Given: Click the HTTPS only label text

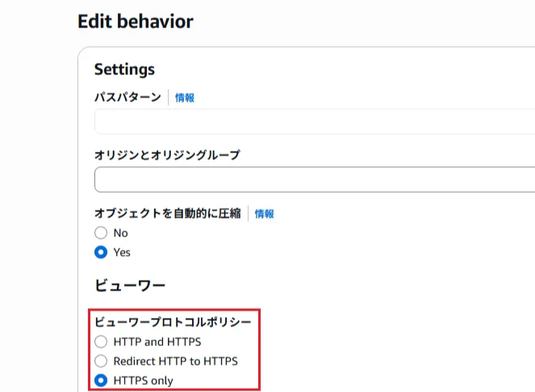Looking at the screenshot, I should (x=144, y=381).
